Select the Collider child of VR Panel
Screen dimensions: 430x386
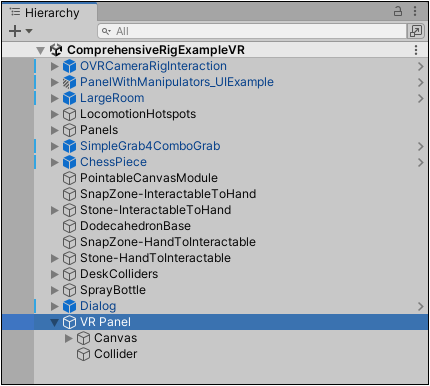pyautogui.click(x=115, y=354)
